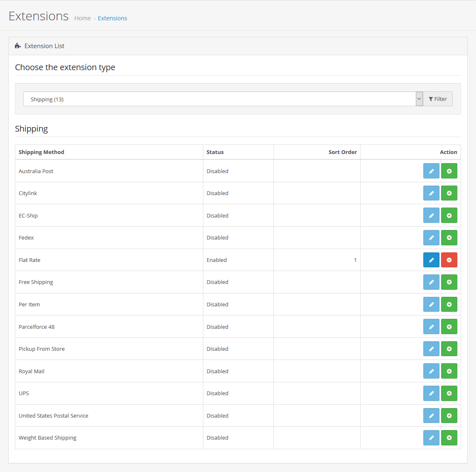The width and height of the screenshot is (476, 472).
Task: Edit the UPS shipping method
Action: pyautogui.click(x=431, y=393)
